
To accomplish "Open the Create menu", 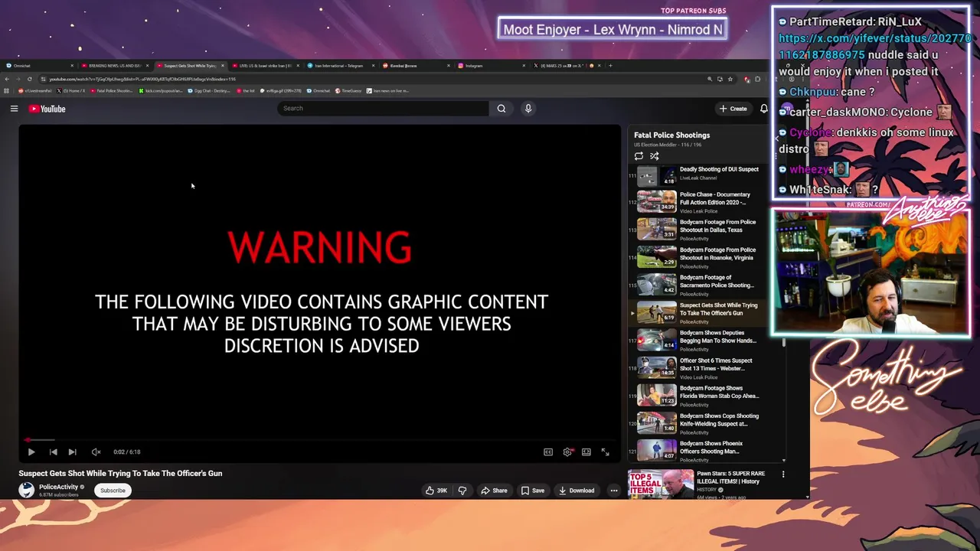I will (x=733, y=109).
